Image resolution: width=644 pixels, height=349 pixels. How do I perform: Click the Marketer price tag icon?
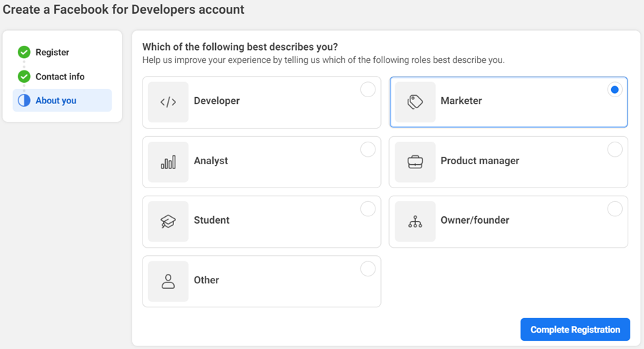pos(414,102)
